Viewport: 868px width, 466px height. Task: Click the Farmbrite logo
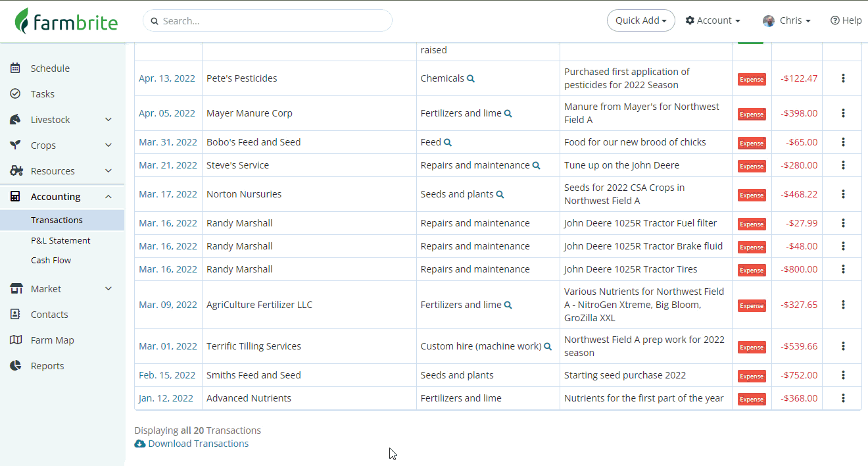66,21
